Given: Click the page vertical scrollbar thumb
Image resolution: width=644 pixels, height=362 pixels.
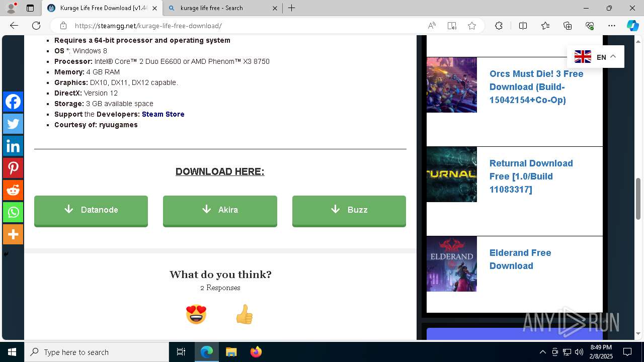Looking at the screenshot, I should (638, 199).
